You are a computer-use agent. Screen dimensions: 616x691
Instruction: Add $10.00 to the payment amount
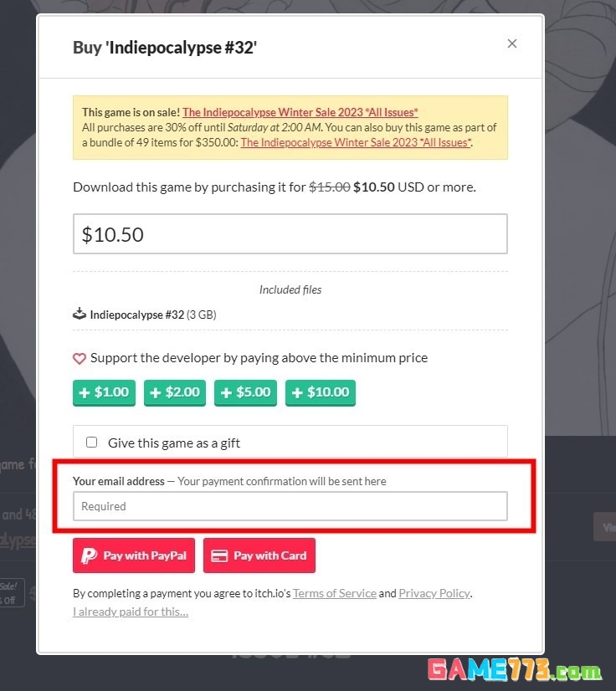pos(321,392)
